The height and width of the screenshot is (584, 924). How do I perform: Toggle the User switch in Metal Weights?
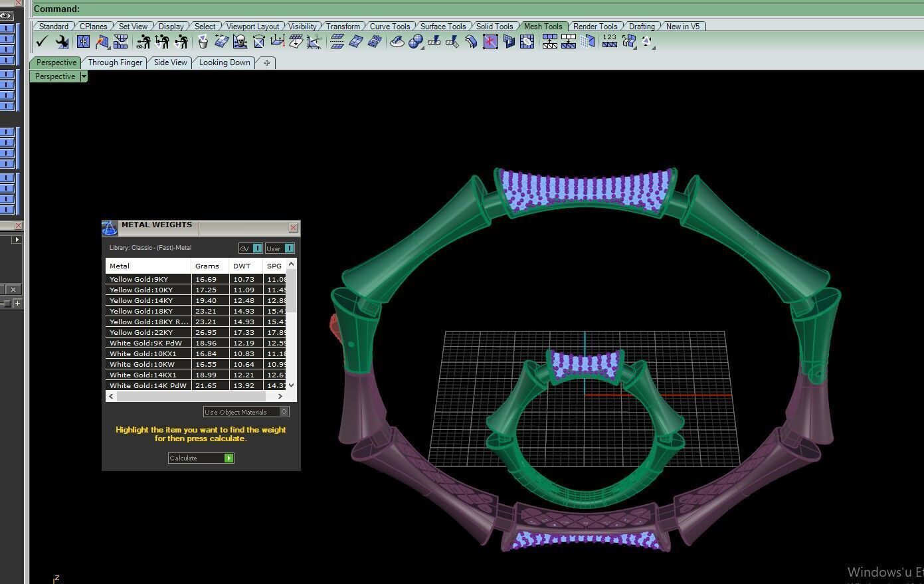coord(280,248)
